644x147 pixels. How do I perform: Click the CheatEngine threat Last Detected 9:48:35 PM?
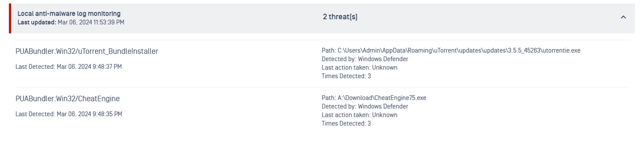coord(69,114)
